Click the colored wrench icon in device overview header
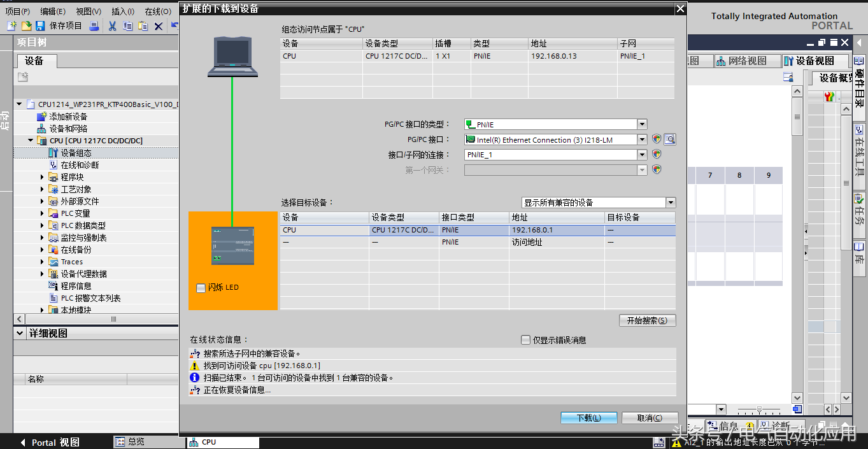This screenshot has height=449, width=868. click(829, 97)
